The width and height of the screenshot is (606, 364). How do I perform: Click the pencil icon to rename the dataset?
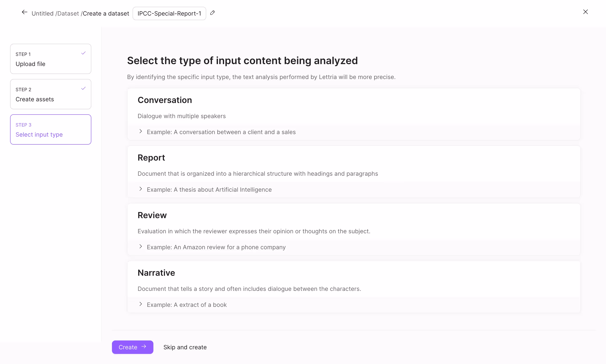pyautogui.click(x=212, y=13)
